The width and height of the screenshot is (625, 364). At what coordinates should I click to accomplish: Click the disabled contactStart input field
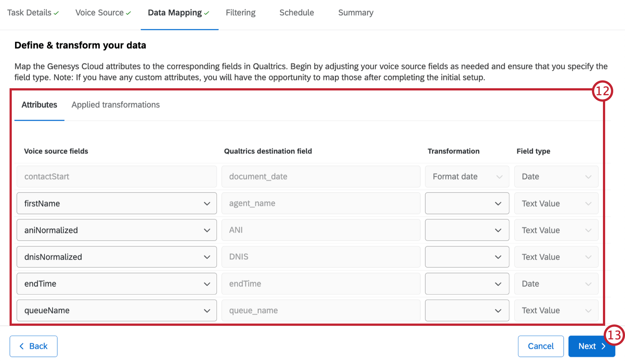point(116,176)
